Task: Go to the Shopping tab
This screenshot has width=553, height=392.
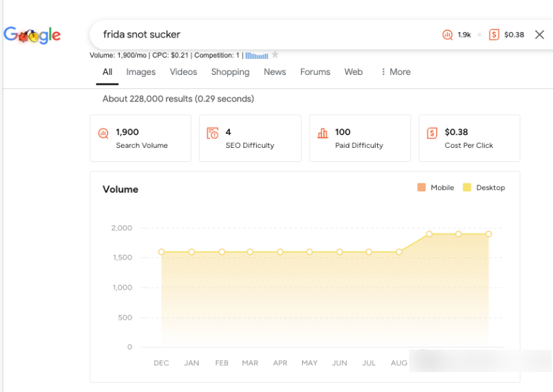Action: [230, 72]
